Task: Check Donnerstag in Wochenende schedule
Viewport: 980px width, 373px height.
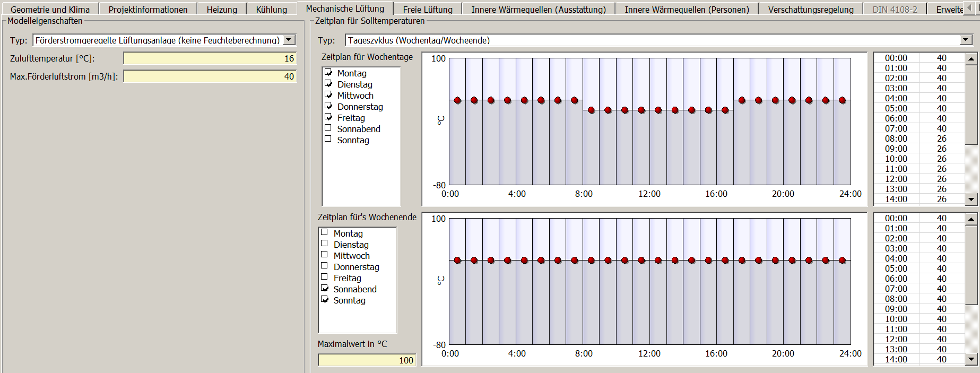Action: pos(324,266)
